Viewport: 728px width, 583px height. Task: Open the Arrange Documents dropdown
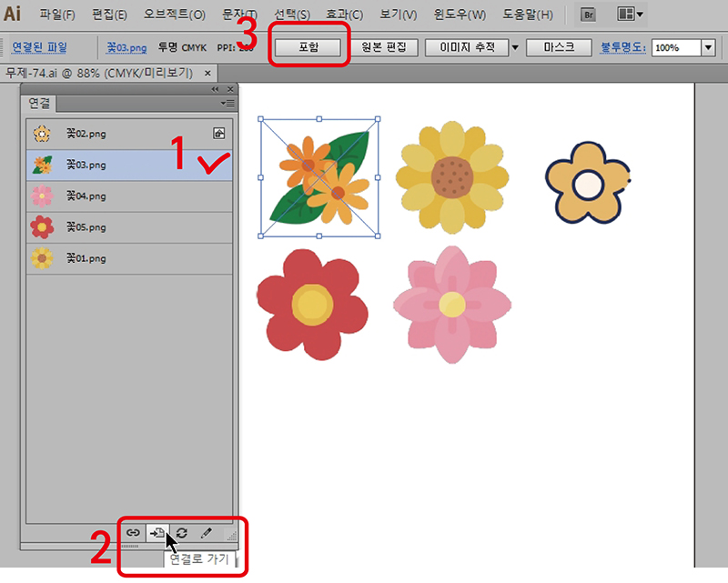630,15
